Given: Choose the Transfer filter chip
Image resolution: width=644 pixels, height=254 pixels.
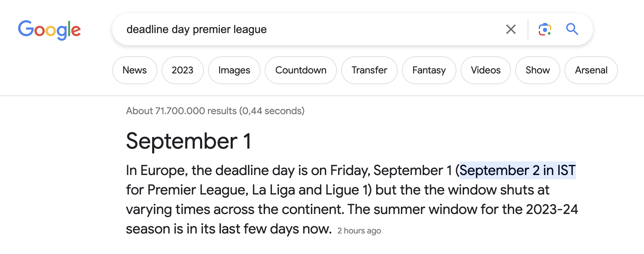Looking at the screenshot, I should point(369,70).
